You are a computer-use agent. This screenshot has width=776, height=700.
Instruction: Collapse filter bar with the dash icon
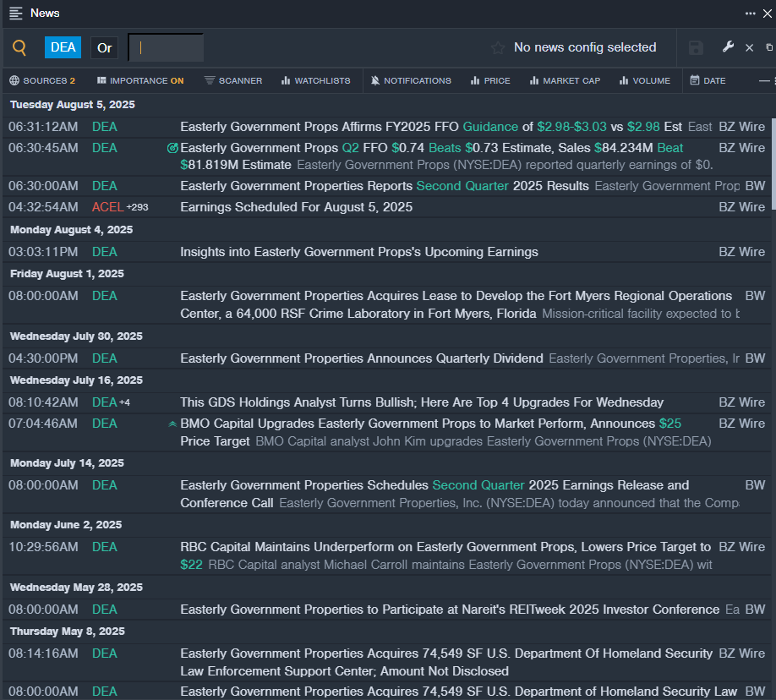point(765,80)
